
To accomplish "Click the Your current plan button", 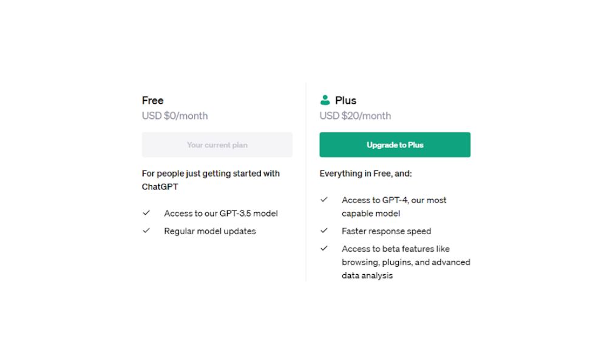I will click(217, 145).
